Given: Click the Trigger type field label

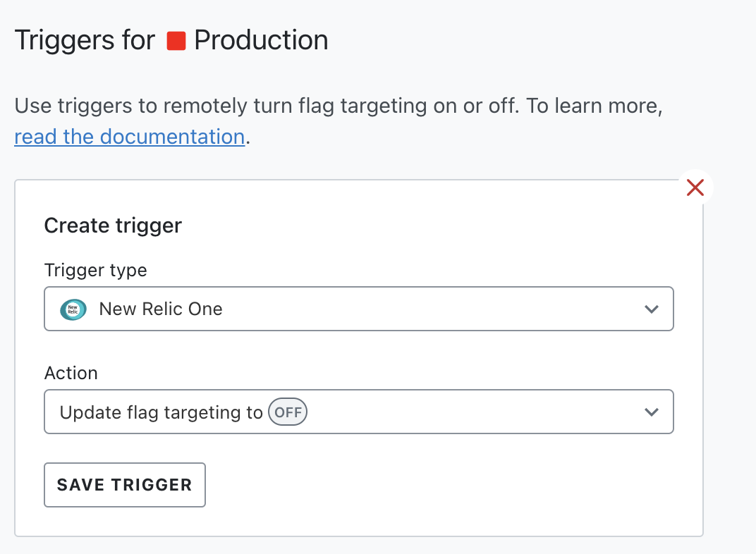Looking at the screenshot, I should [95, 270].
